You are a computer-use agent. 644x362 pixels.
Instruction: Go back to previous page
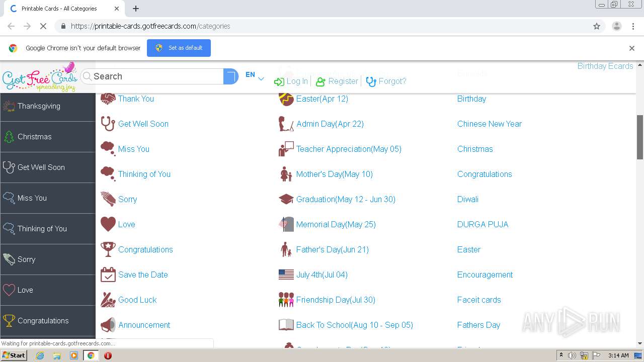pyautogui.click(x=11, y=26)
